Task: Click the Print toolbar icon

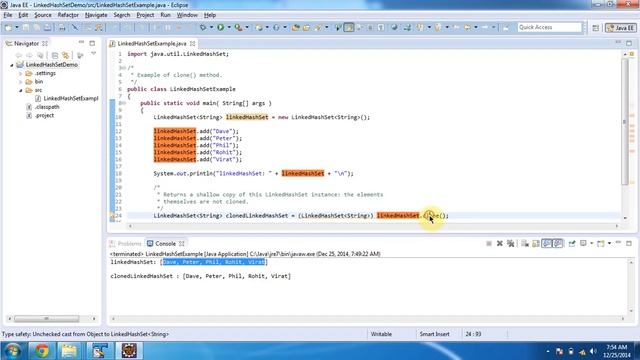Action: [62, 27]
